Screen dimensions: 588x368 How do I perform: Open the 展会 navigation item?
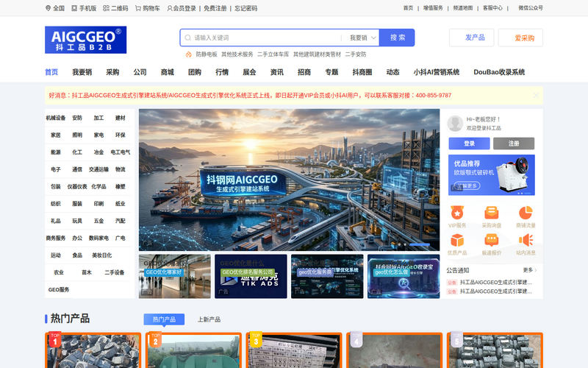249,72
